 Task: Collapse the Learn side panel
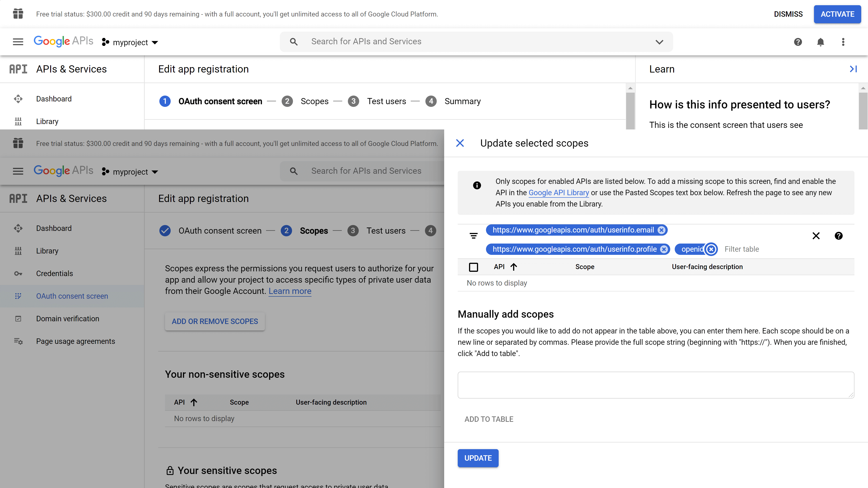853,69
